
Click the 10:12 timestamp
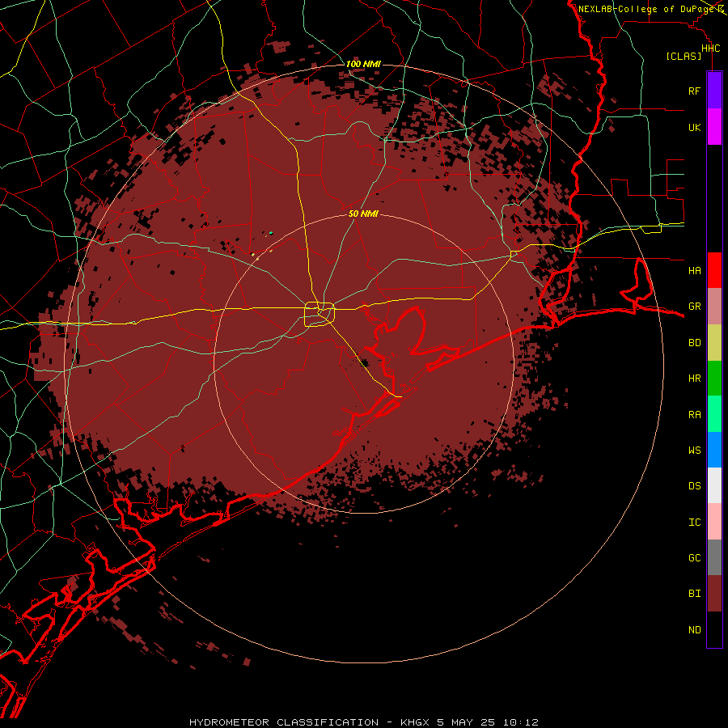pyautogui.click(x=520, y=722)
